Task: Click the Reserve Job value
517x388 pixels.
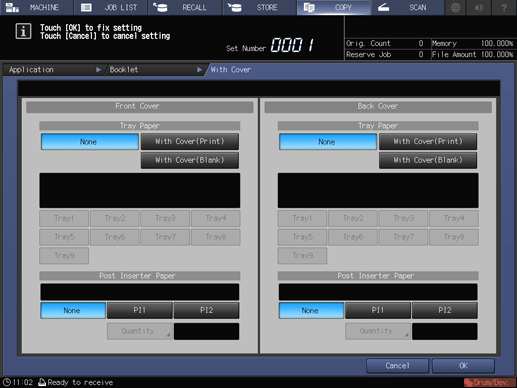Action: click(421, 55)
